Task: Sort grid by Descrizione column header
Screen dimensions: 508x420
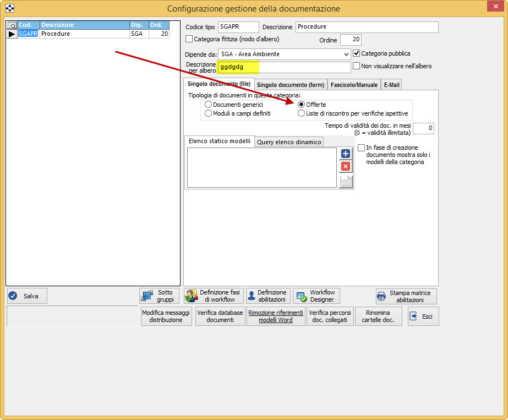Action: 84,25
